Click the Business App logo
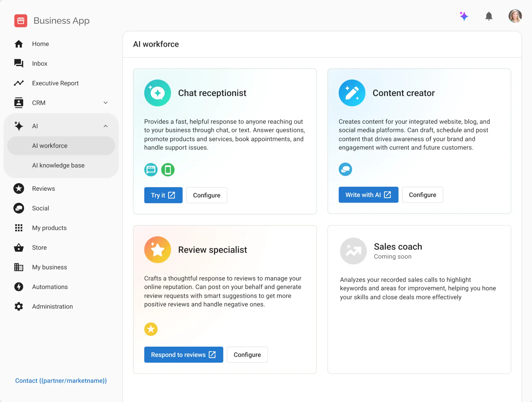This screenshot has width=532, height=402. tap(21, 20)
